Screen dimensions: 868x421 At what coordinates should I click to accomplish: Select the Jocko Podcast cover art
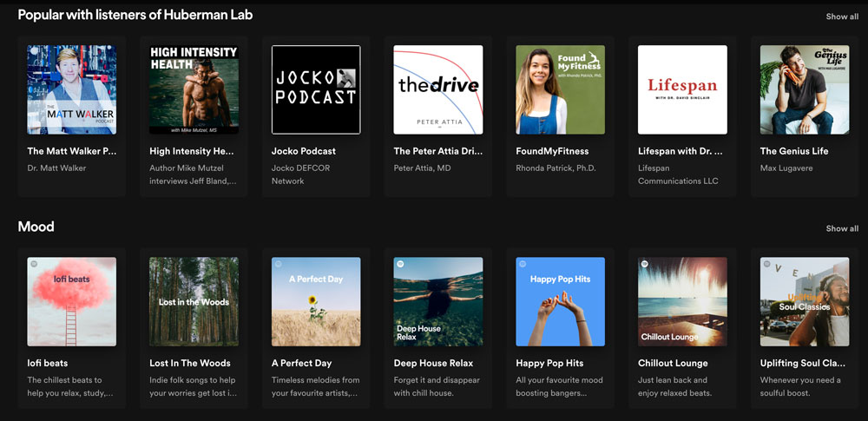point(316,89)
